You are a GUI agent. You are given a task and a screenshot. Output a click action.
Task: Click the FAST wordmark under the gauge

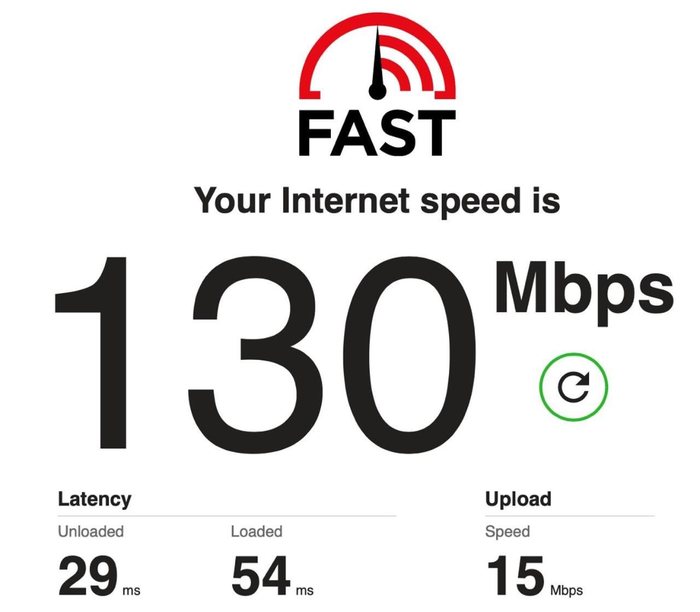pos(377,133)
